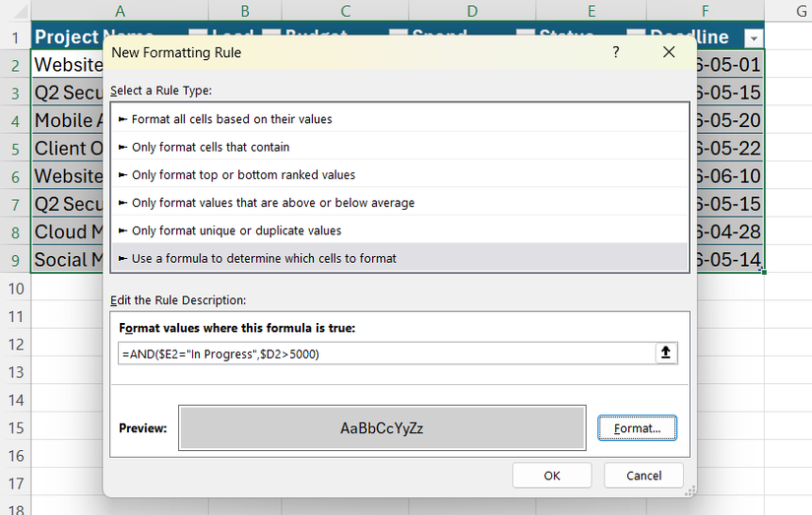The image size is (812, 515).
Task: Click into the formula input field
Action: (x=388, y=354)
